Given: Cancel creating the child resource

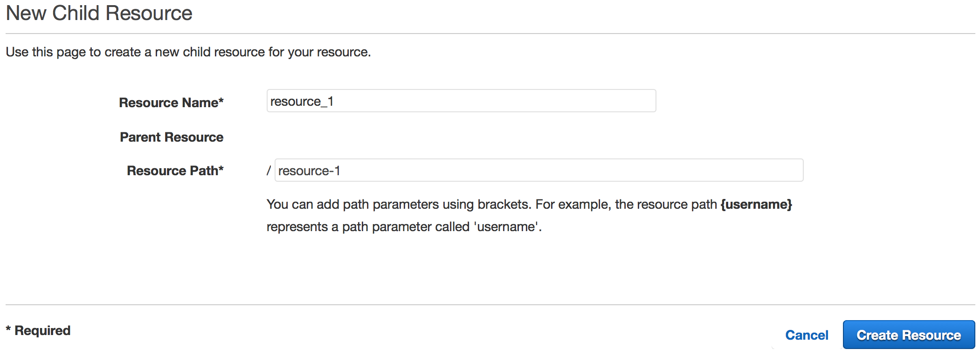Looking at the screenshot, I should tap(807, 335).
